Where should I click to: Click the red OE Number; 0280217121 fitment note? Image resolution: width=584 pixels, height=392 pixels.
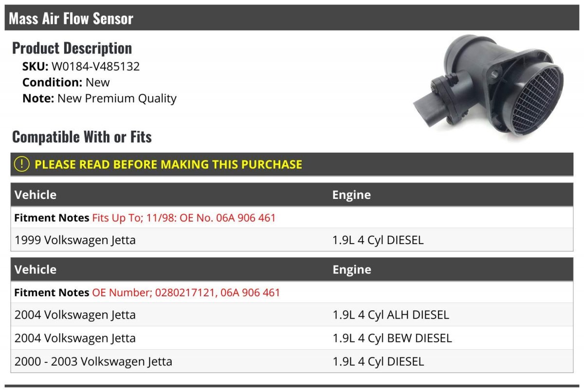[186, 293]
